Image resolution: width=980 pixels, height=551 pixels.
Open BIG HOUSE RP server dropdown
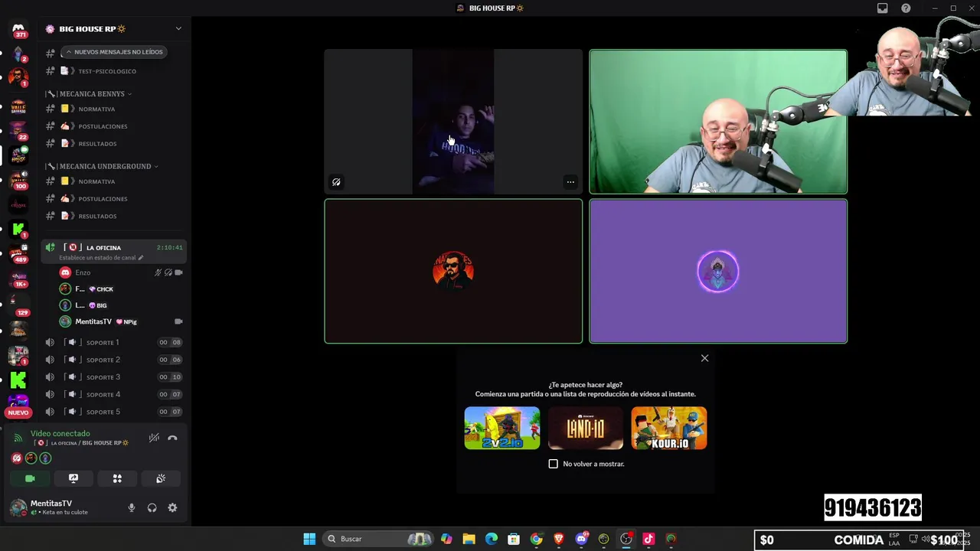point(178,29)
